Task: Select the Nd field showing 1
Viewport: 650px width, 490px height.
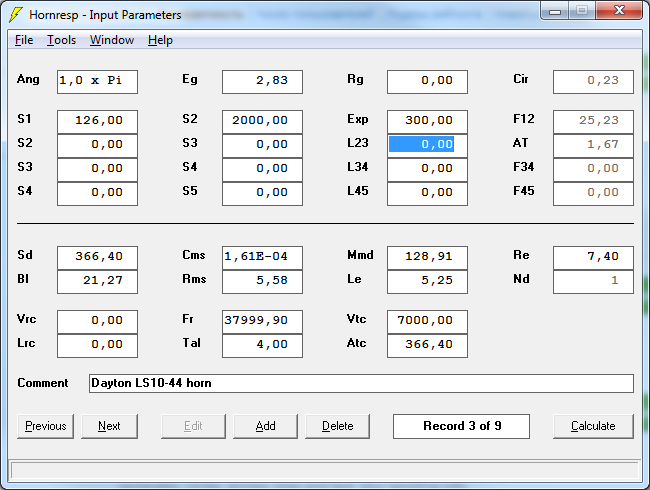Action: 593,282
